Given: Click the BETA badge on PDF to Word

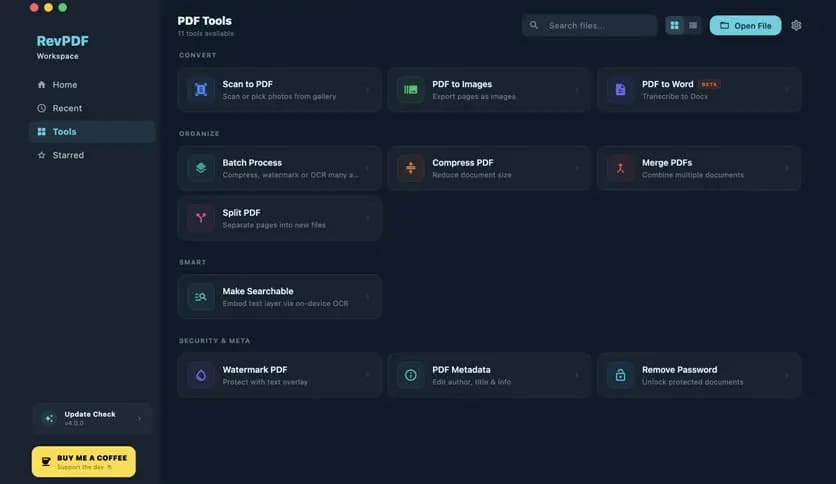Looking at the screenshot, I should coord(709,84).
